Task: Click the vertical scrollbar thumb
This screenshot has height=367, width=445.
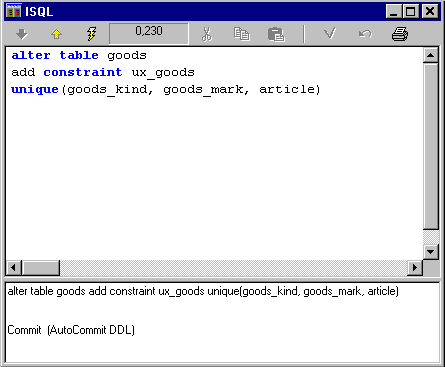Action: pos(431,146)
